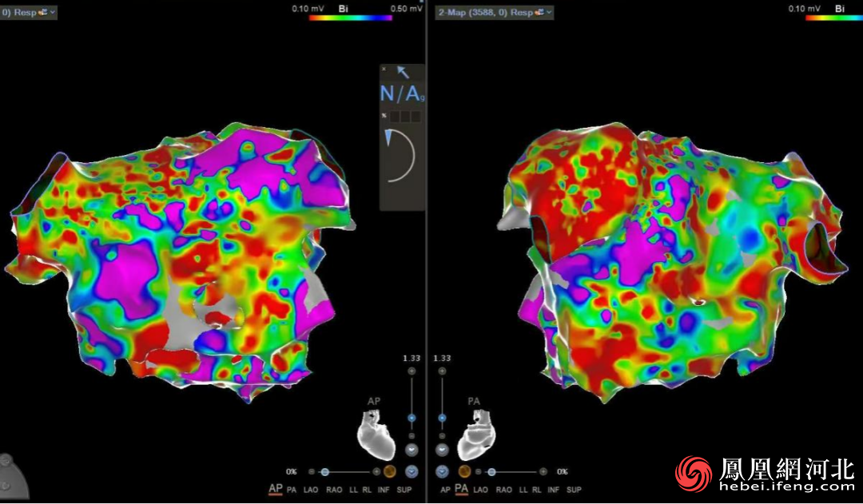Click the Bi label in right pane
Image resolution: width=863 pixels, height=504 pixels.
[x=839, y=8]
